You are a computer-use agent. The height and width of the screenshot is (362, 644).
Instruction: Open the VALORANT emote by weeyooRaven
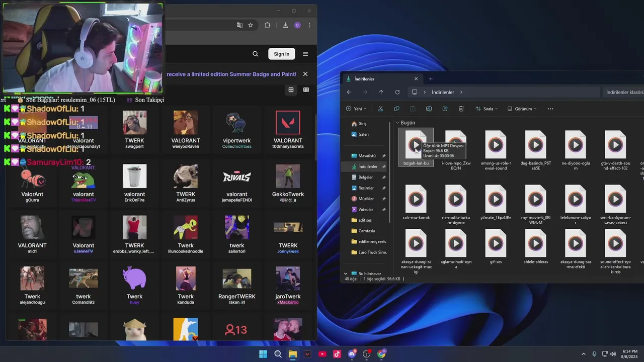(186, 130)
